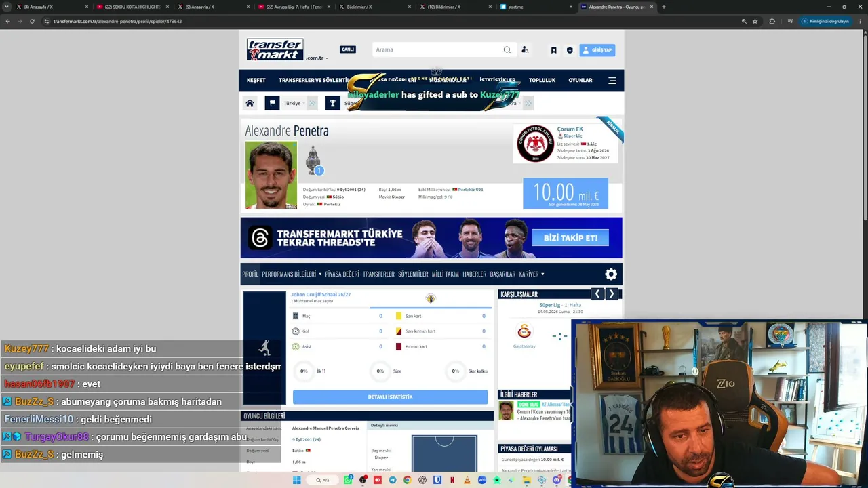Select the Transferler profile tab

click(378, 274)
